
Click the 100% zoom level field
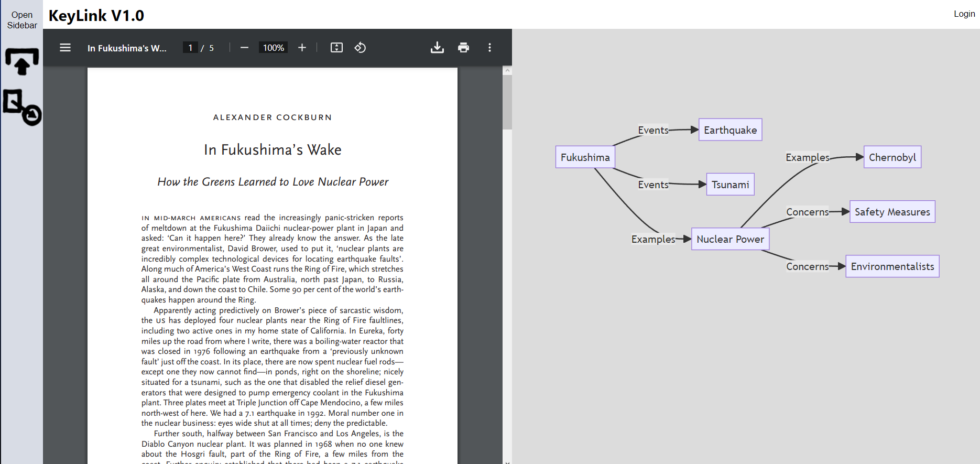[x=273, y=48]
